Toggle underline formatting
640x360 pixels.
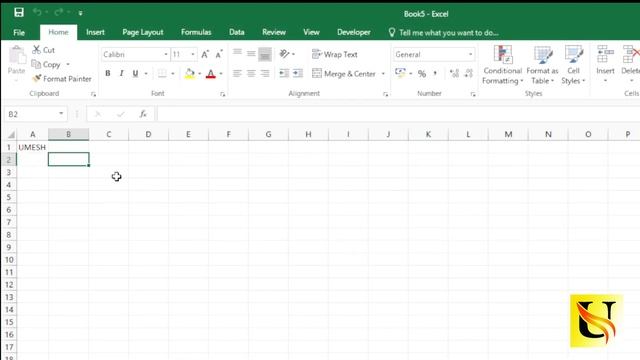click(135, 73)
